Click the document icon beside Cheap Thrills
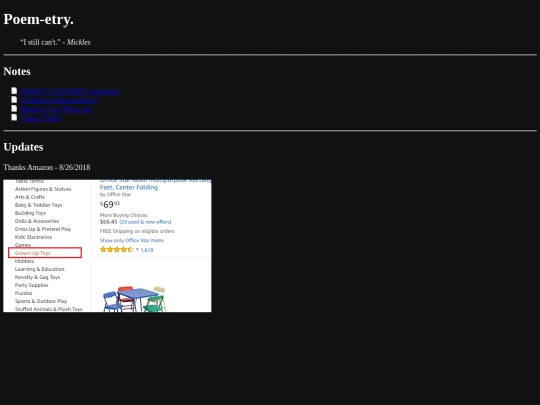 coord(14,117)
